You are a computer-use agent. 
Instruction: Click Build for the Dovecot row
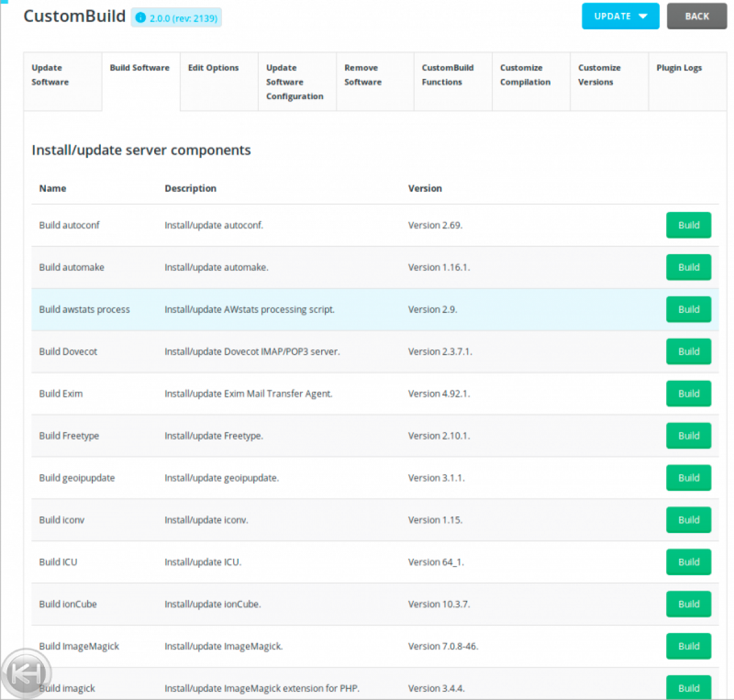688,352
